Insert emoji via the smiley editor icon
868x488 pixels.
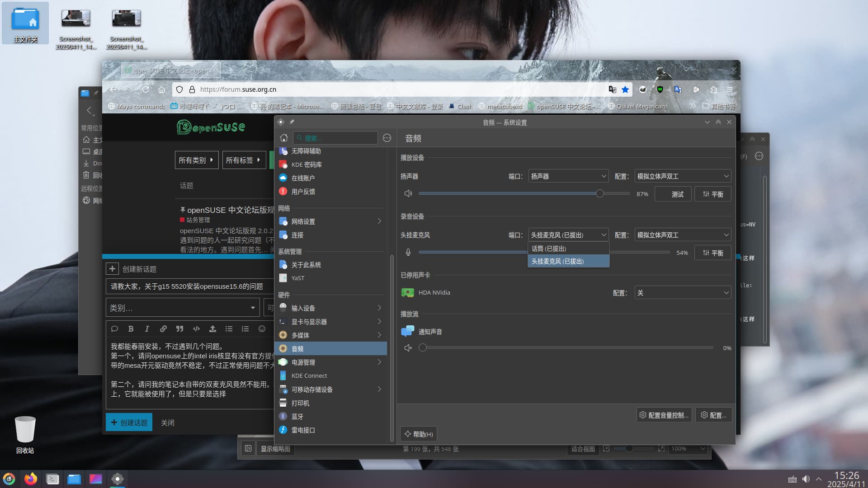(x=262, y=329)
